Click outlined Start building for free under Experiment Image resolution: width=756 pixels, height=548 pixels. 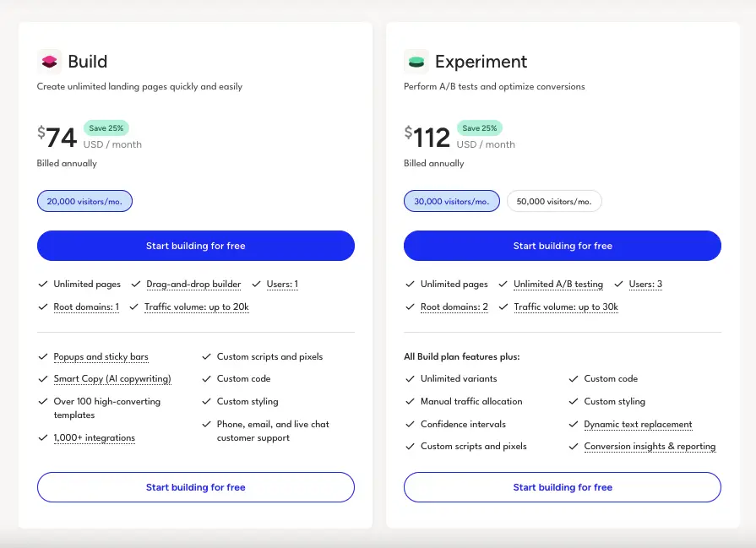(563, 487)
